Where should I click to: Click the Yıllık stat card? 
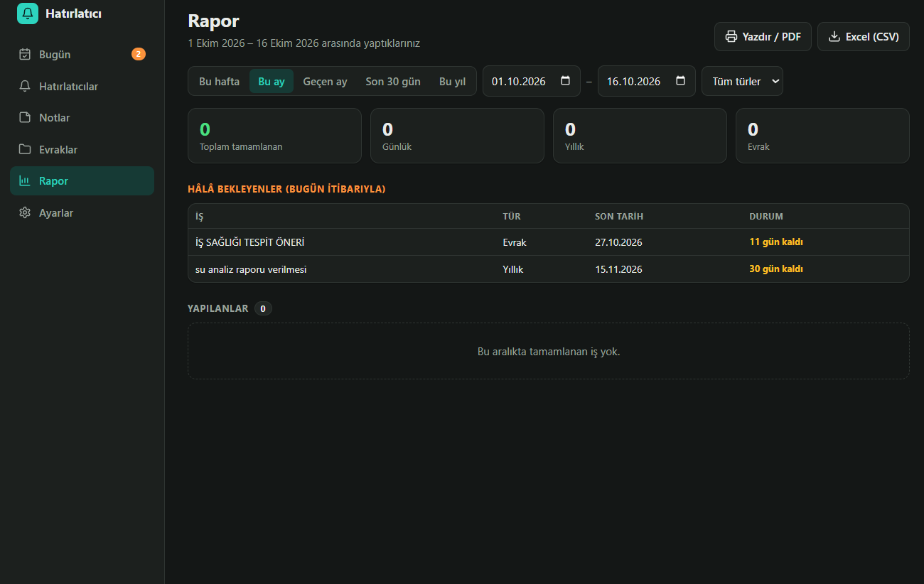(x=640, y=136)
